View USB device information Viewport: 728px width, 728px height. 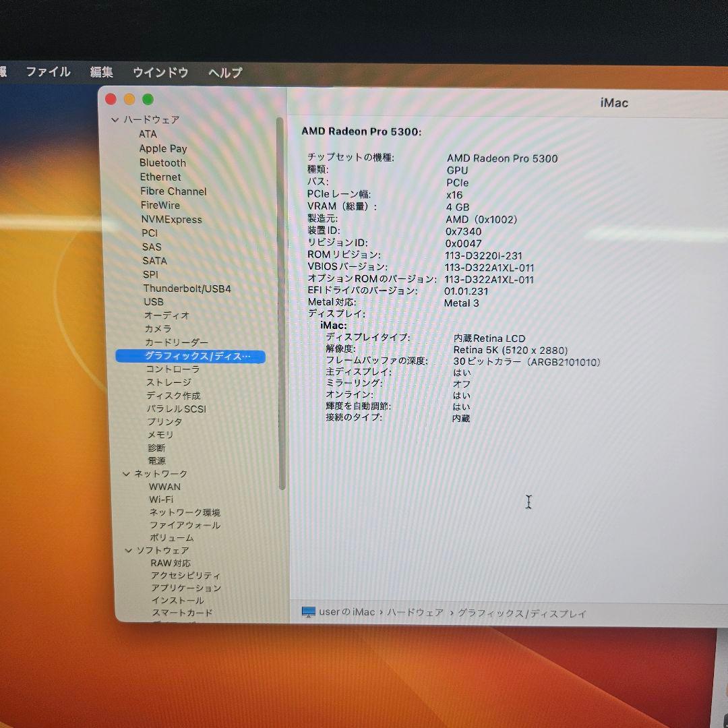coord(152,301)
